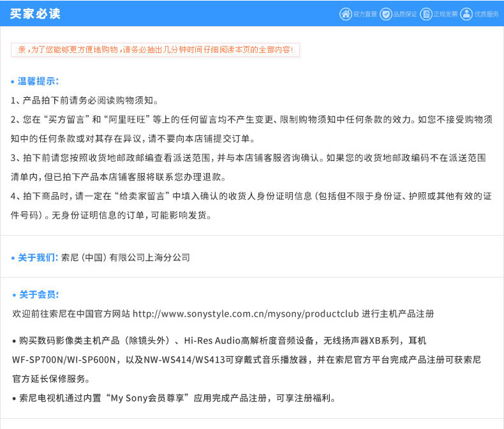Click the line 官方延长保修服务

coord(51,379)
